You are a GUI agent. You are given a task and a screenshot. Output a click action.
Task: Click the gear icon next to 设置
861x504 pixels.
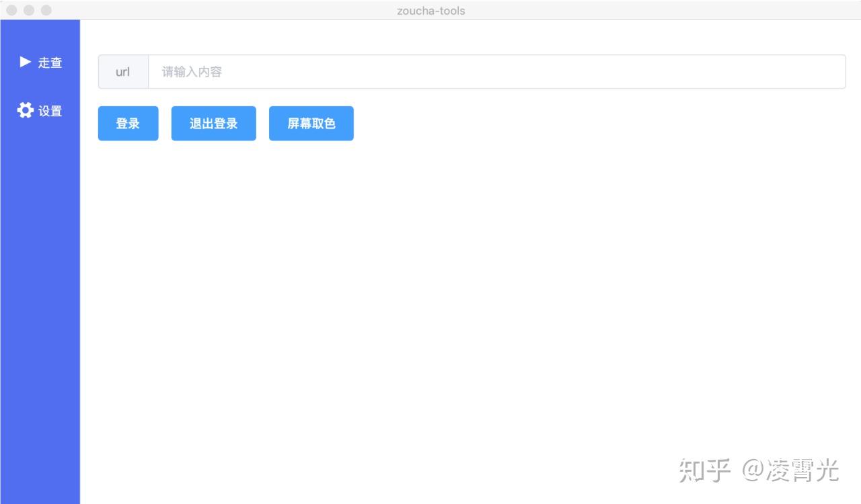[24, 110]
